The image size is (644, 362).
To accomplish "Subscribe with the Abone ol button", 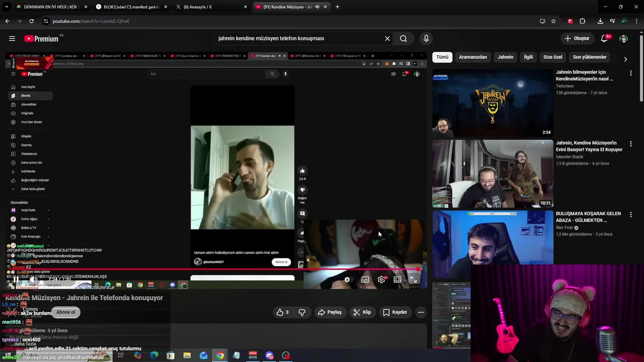I will point(65,312).
